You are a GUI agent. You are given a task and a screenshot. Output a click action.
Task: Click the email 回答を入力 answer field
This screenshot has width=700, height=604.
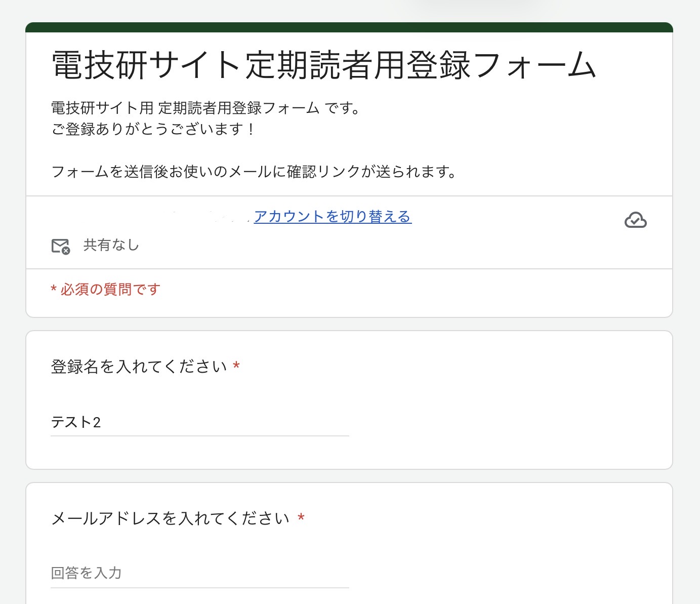199,573
